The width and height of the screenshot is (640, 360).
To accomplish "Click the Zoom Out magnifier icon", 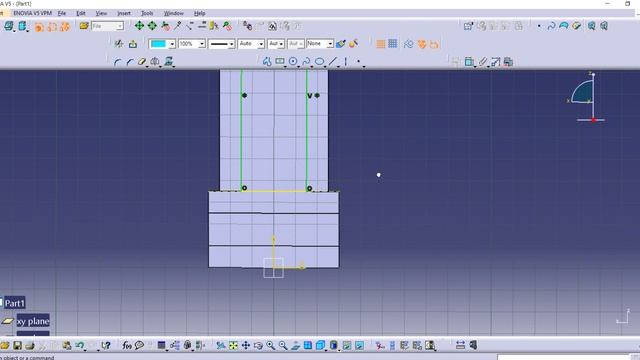I will pos(283,346).
